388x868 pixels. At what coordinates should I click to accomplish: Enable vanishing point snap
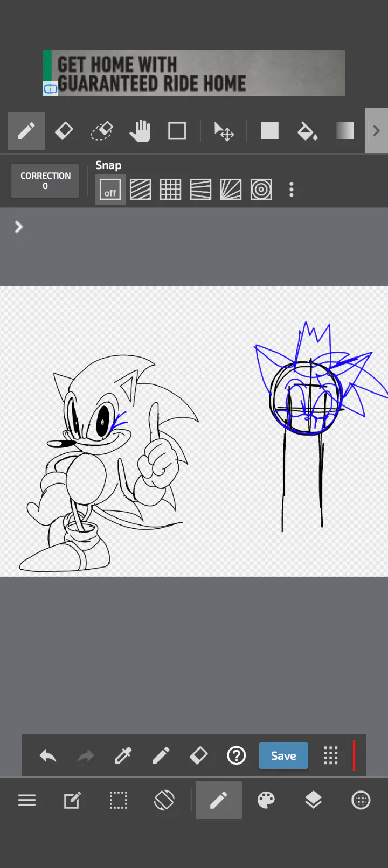(231, 190)
